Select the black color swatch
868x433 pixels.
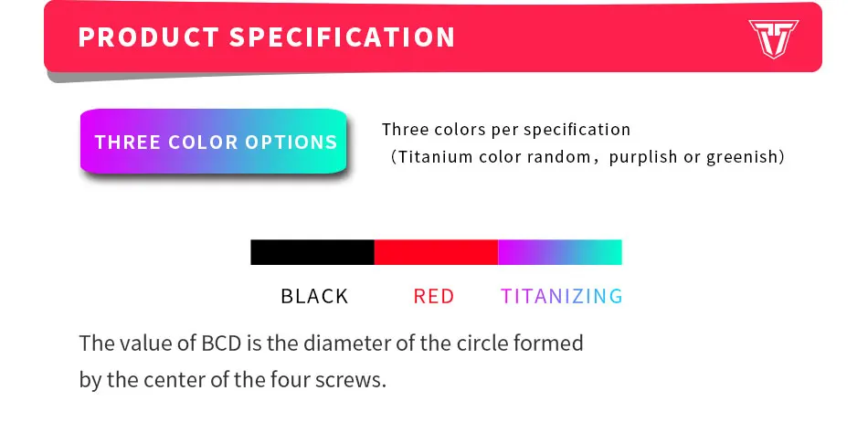[x=312, y=252]
